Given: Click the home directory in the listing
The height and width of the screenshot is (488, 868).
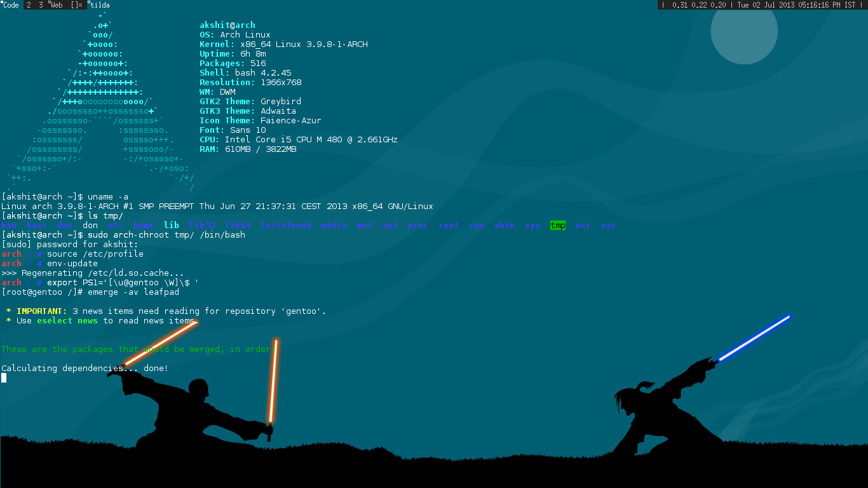Looking at the screenshot, I should (144, 226).
